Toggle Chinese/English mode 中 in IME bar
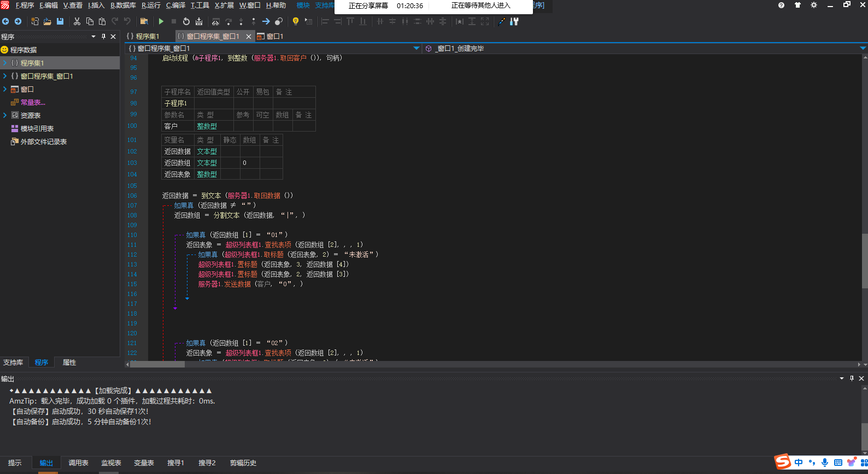 [799, 463]
